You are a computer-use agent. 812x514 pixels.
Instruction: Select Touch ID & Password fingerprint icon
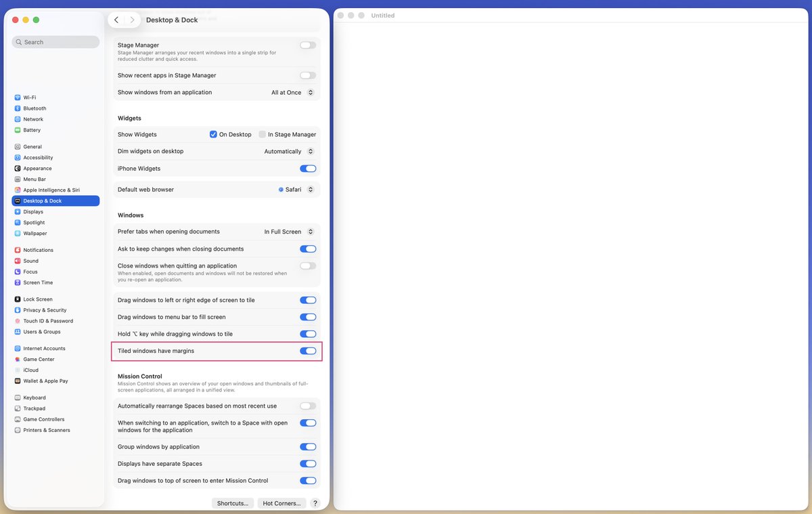(x=18, y=321)
